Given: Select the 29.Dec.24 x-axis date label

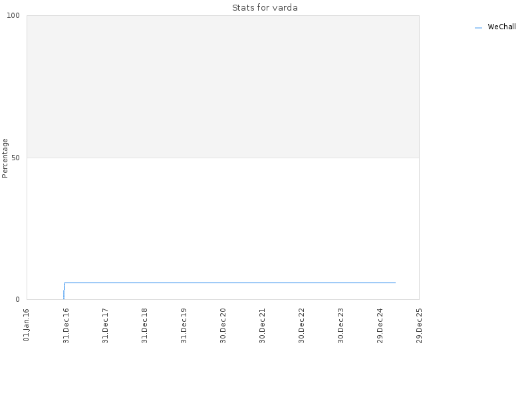Looking at the screenshot, I should click(x=380, y=325).
